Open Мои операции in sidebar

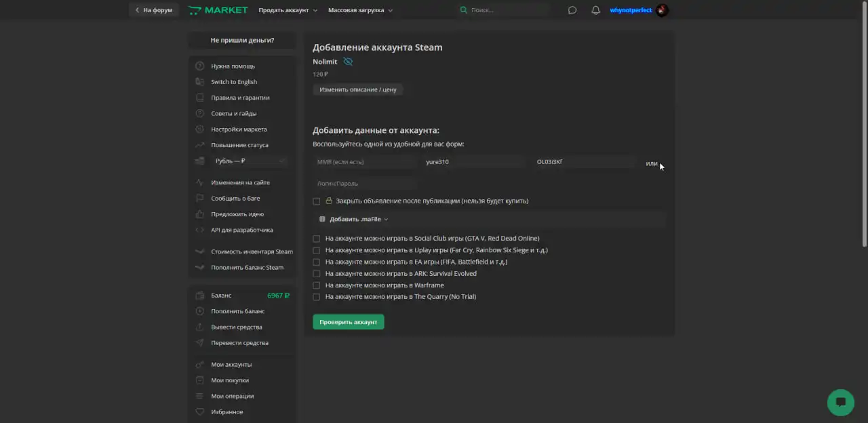232,396
